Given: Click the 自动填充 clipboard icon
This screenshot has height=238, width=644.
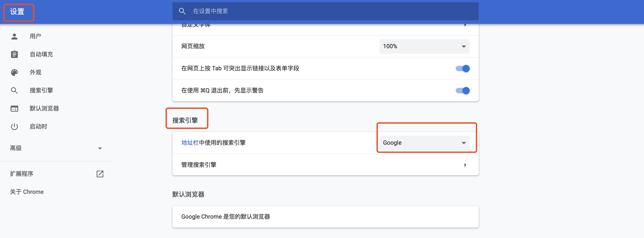Looking at the screenshot, I should (x=14, y=54).
